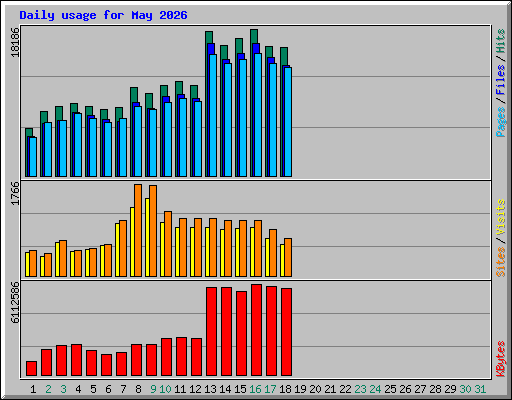The height and width of the screenshot is (400, 512).
Task: Click the red KBytes bar for day 10
Action: pos(166,357)
